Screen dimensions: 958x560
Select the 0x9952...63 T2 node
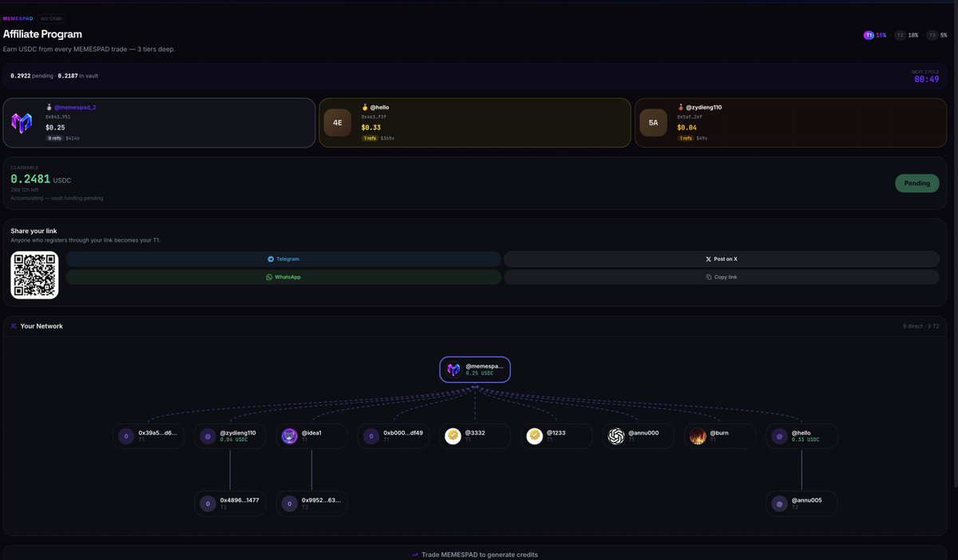point(311,503)
